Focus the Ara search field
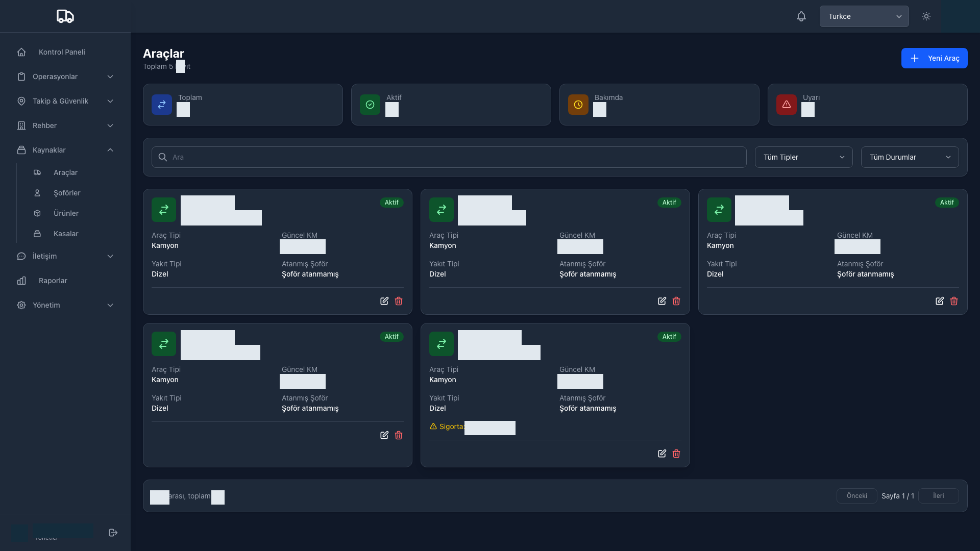This screenshot has width=980, height=551. pyautogui.click(x=449, y=157)
